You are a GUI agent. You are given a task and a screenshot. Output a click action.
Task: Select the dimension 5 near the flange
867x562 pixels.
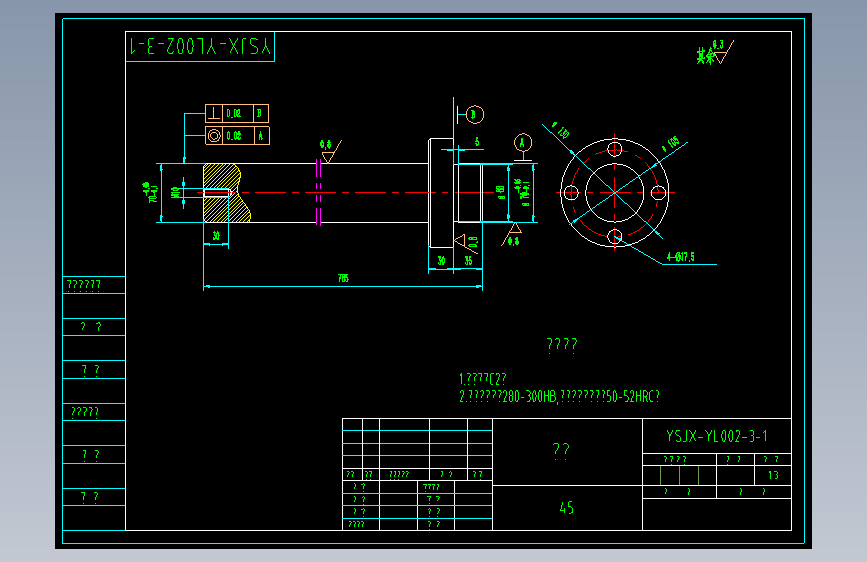(x=477, y=142)
